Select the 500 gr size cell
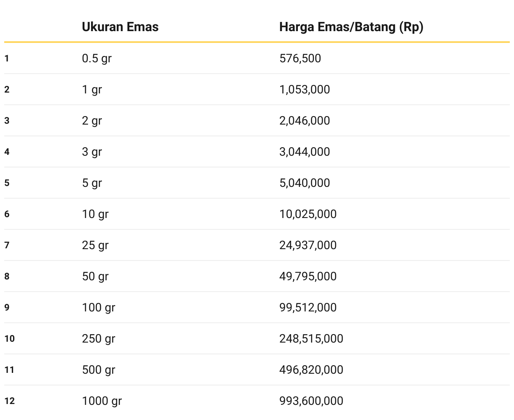This screenshot has width=514, height=420. 99,369
